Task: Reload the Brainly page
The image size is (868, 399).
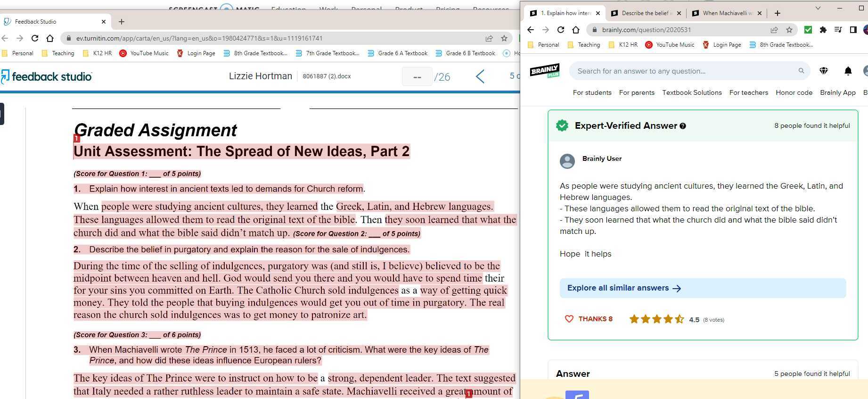Action: click(x=560, y=30)
